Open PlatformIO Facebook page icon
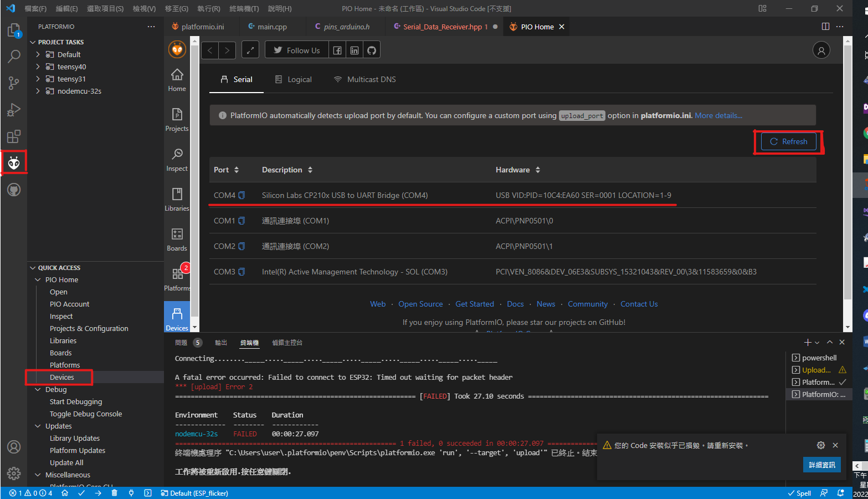This screenshot has width=868, height=499. 337,50
